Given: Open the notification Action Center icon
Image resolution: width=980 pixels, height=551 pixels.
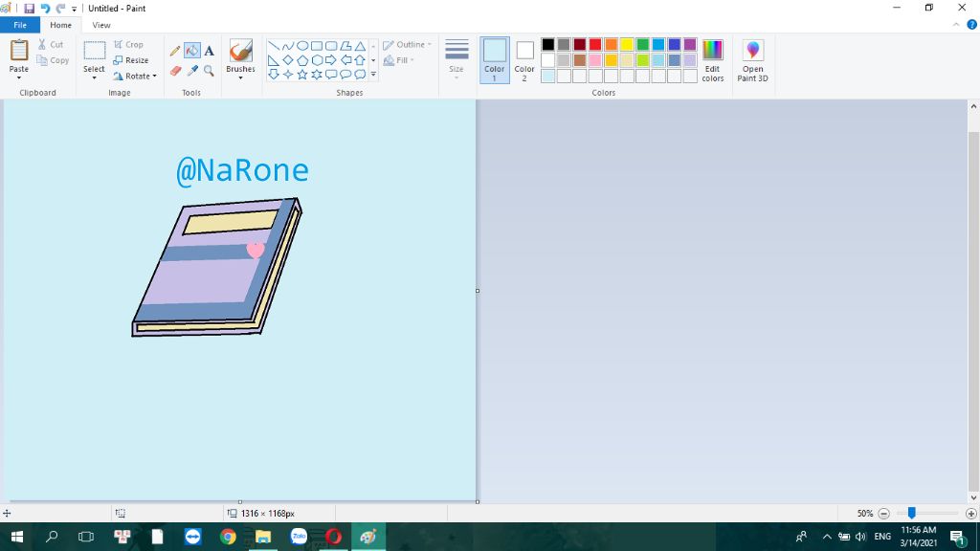Looking at the screenshot, I should tap(957, 537).
